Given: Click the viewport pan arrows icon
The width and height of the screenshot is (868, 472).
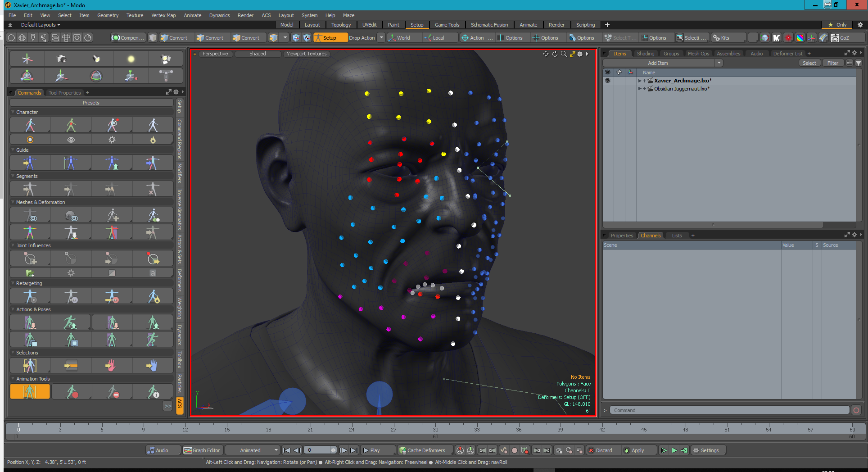Looking at the screenshot, I should coord(546,54).
